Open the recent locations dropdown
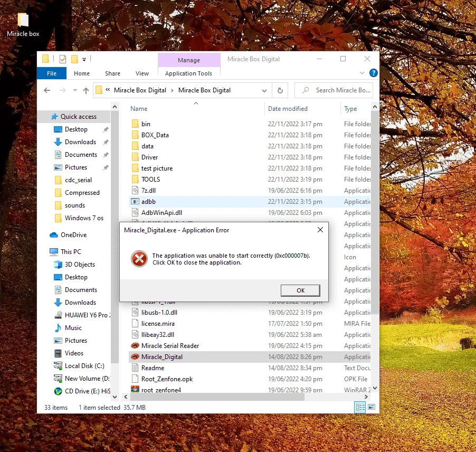The width and height of the screenshot is (476, 452). [x=75, y=90]
